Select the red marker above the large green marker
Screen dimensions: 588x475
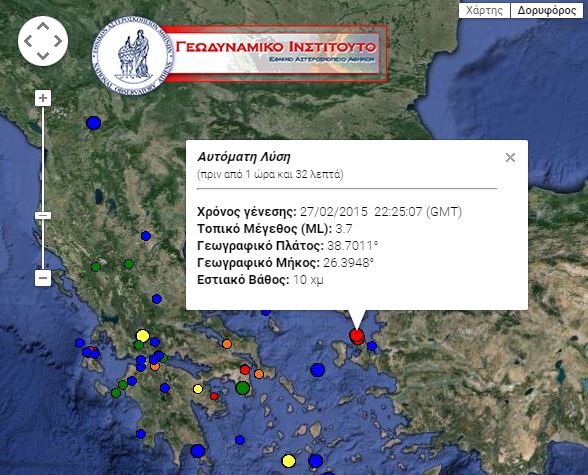point(245,370)
